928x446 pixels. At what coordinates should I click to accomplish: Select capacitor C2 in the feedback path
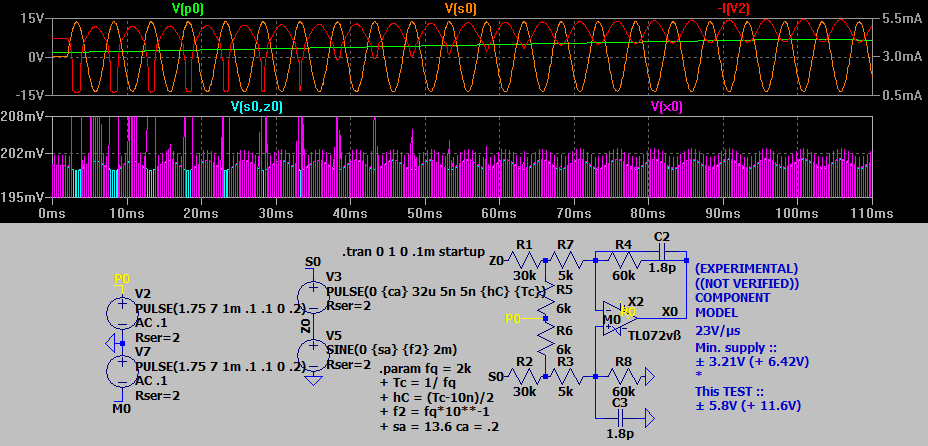pyautogui.click(x=661, y=252)
